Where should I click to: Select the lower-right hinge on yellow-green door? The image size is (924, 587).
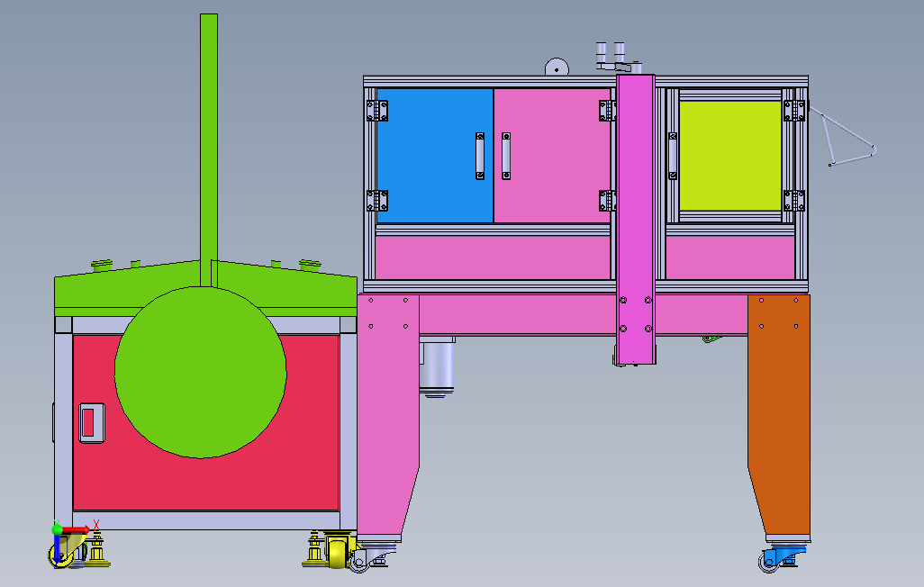click(x=793, y=201)
